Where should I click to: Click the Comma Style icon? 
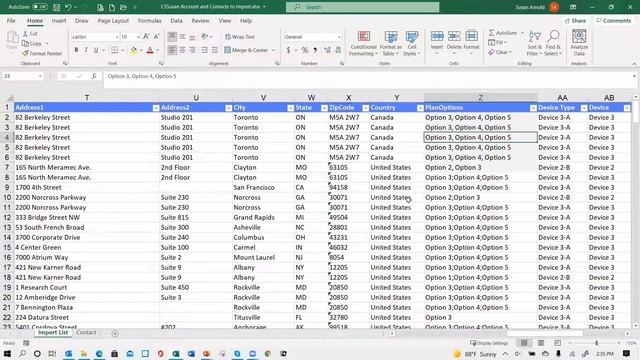[x=315, y=50]
